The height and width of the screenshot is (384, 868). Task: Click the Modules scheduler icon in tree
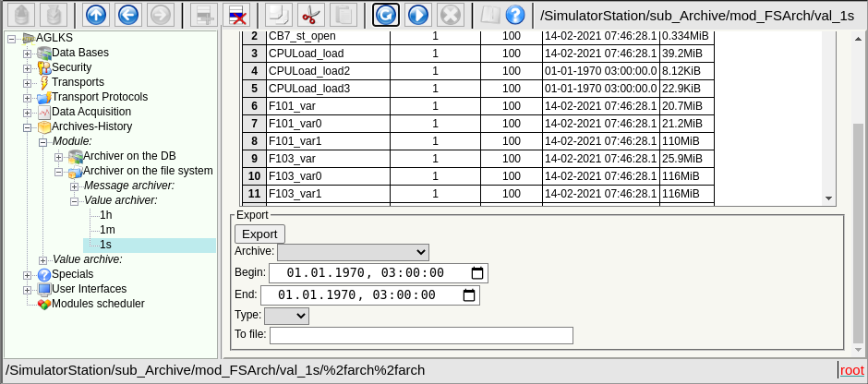tap(43, 304)
